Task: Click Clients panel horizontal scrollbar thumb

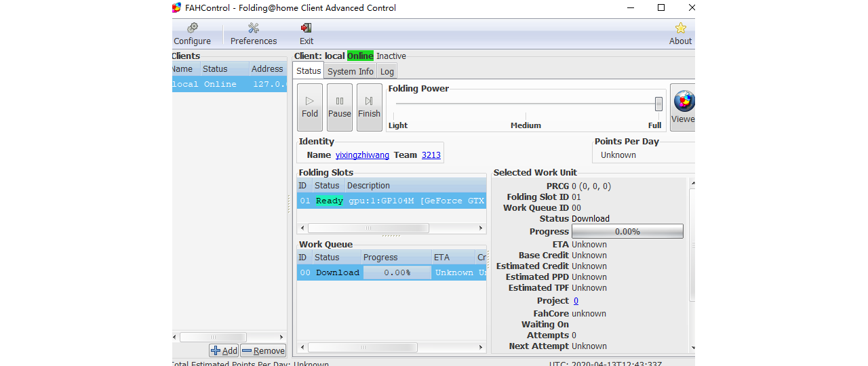Action: (212, 336)
